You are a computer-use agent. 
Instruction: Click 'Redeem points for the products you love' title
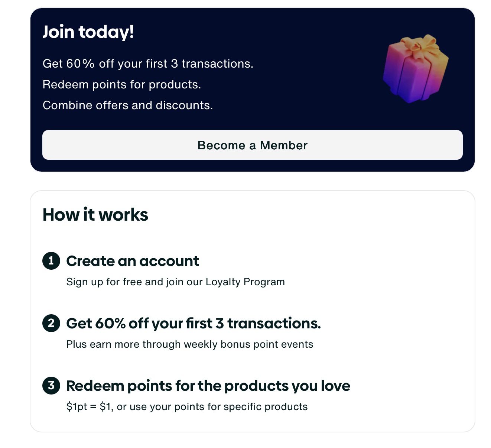tap(208, 386)
